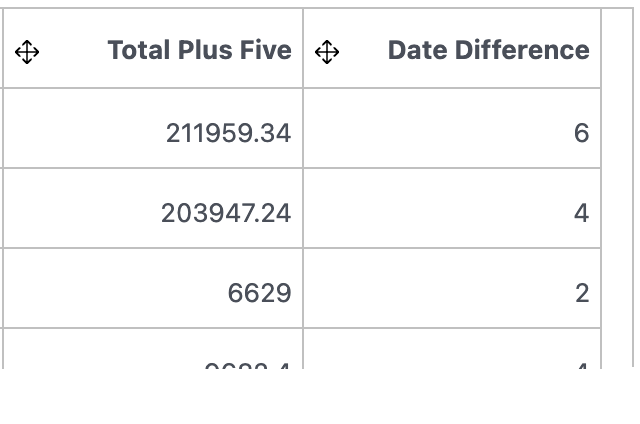This screenshot has width=640, height=424.
Task: Click the Date Difference cell showing 6
Action: click(452, 128)
